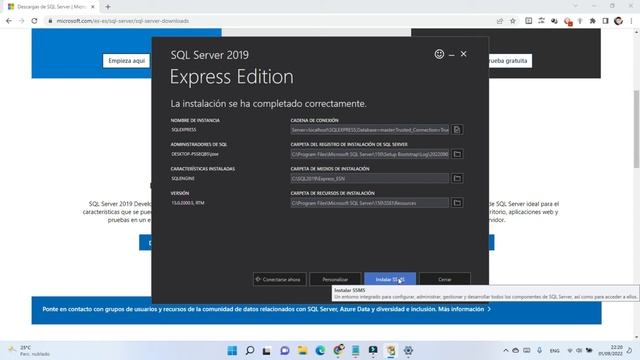
Task: Open Task View on the taskbar
Action: point(267,350)
